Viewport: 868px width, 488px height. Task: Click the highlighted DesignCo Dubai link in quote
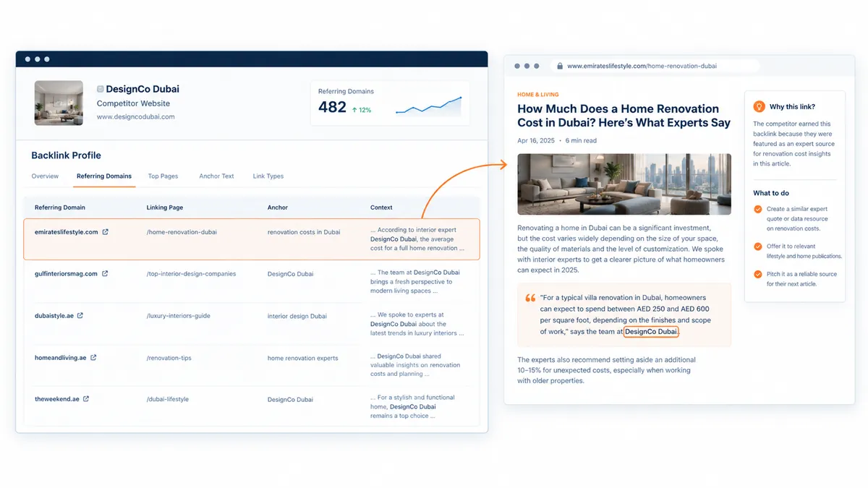pyautogui.click(x=651, y=332)
